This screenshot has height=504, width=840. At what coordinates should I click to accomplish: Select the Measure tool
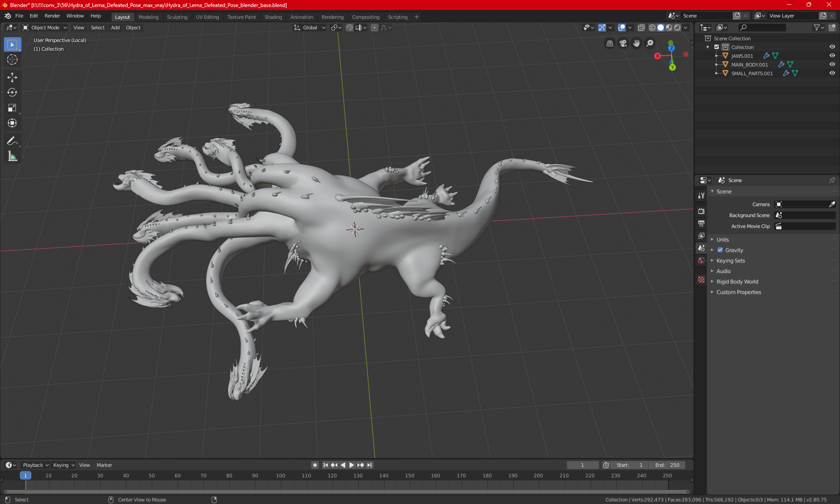(12, 156)
